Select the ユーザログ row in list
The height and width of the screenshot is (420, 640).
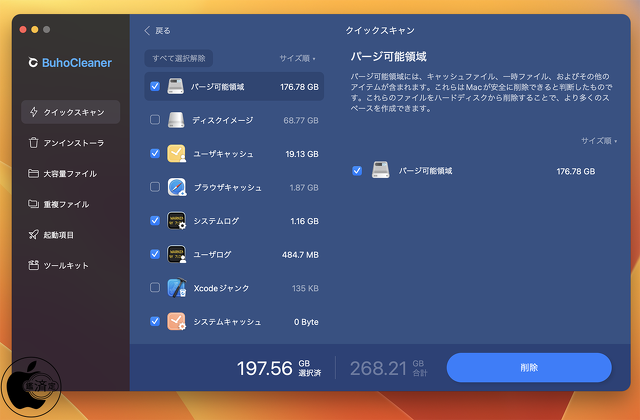pyautogui.click(x=240, y=254)
